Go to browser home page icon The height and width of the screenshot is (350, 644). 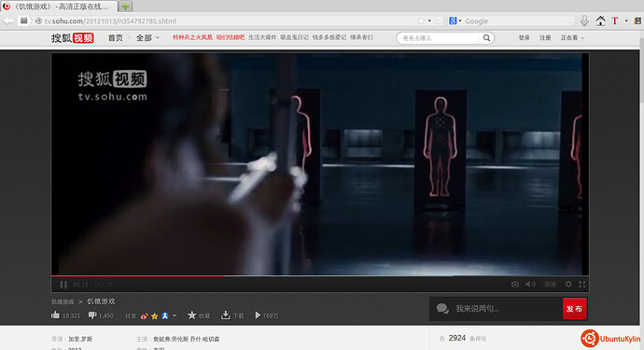600,21
